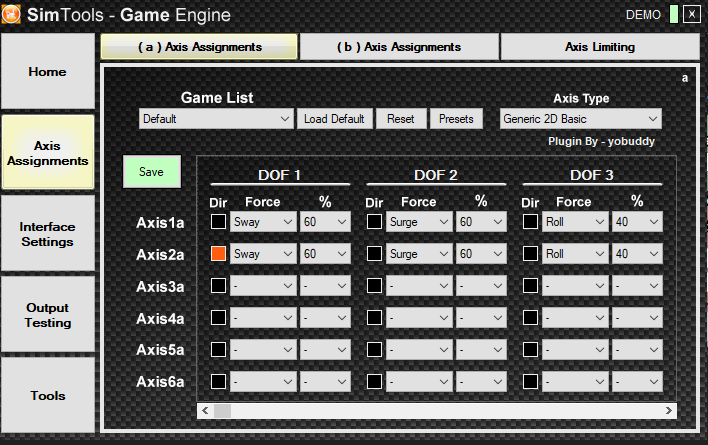Open the Axis Limiting tab

click(x=600, y=46)
